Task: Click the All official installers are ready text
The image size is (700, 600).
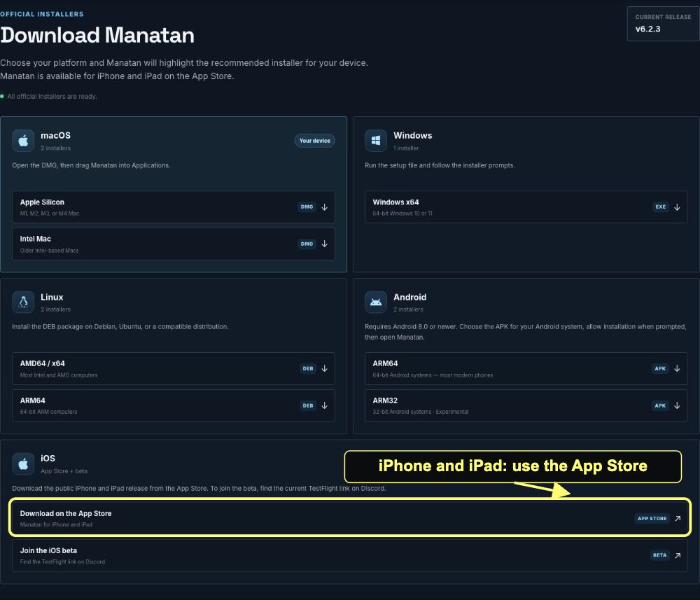Action: 52,97
